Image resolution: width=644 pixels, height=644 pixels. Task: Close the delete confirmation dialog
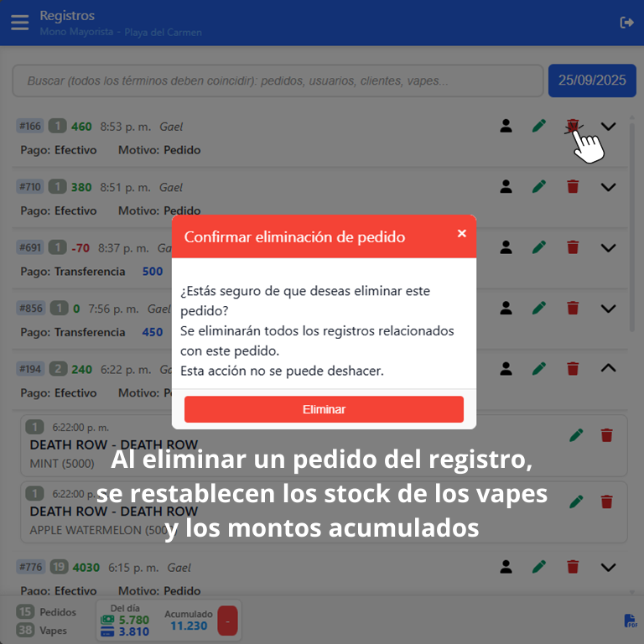462,233
